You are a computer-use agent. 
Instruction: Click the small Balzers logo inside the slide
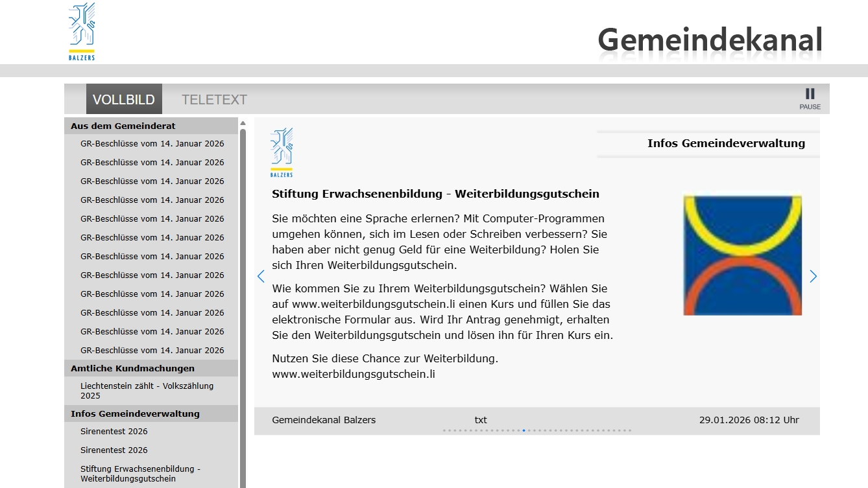click(x=282, y=152)
